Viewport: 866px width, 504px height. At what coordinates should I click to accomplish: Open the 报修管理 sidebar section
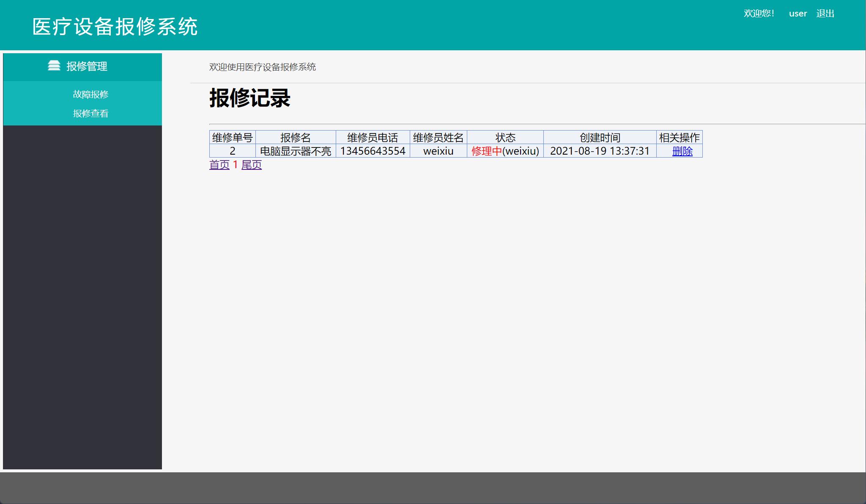(x=87, y=66)
